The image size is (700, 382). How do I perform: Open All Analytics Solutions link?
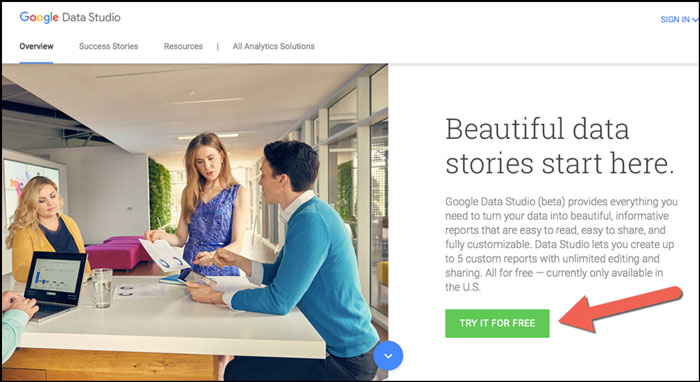[273, 46]
